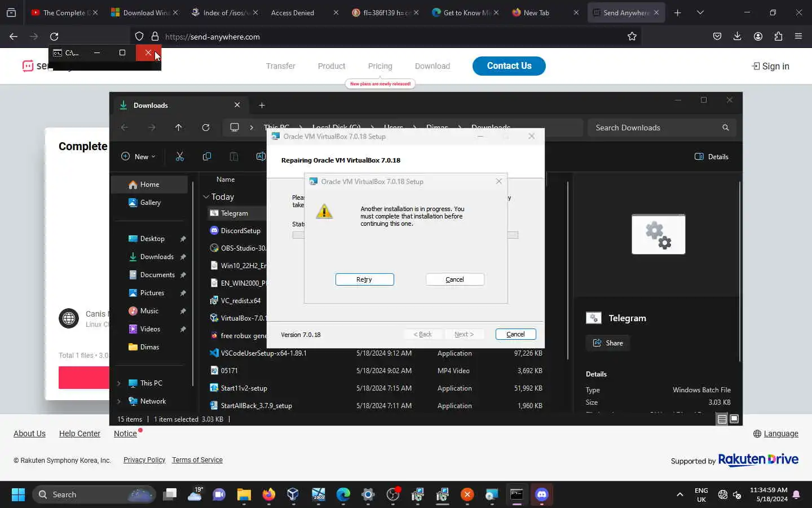The image size is (812, 508).
Task: Open the Privacy Policy link
Action: [x=144, y=460]
